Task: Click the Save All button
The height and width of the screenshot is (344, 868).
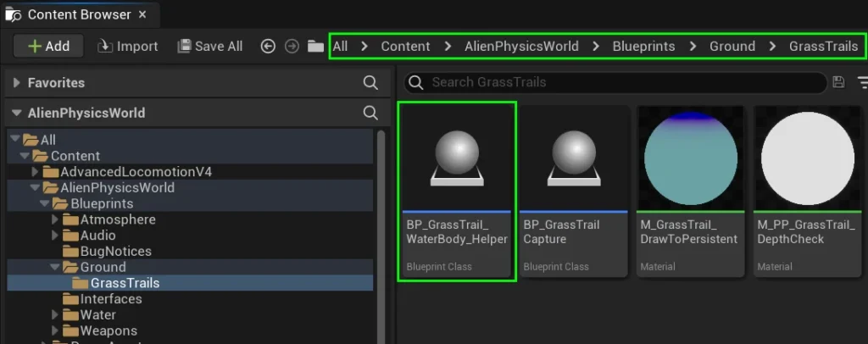Action: pyautogui.click(x=210, y=47)
